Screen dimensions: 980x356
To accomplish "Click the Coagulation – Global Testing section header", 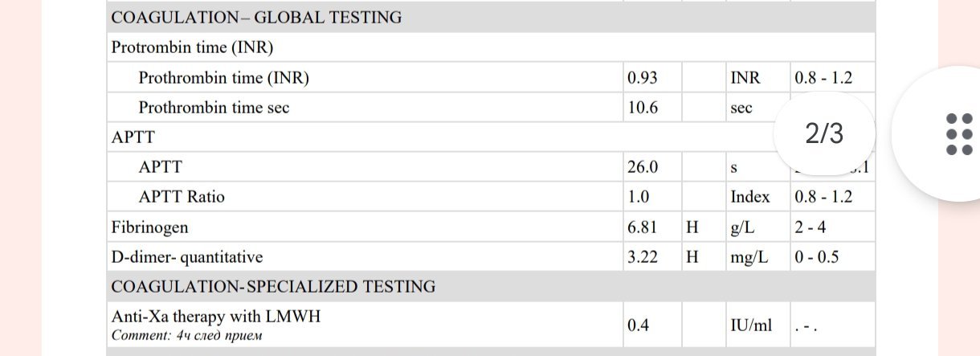I will [256, 18].
